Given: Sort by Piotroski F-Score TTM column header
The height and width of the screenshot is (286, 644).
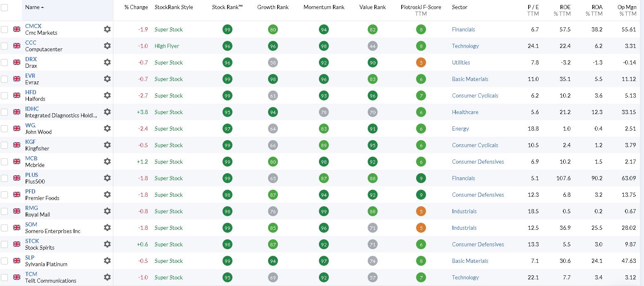Looking at the screenshot, I should [421, 10].
